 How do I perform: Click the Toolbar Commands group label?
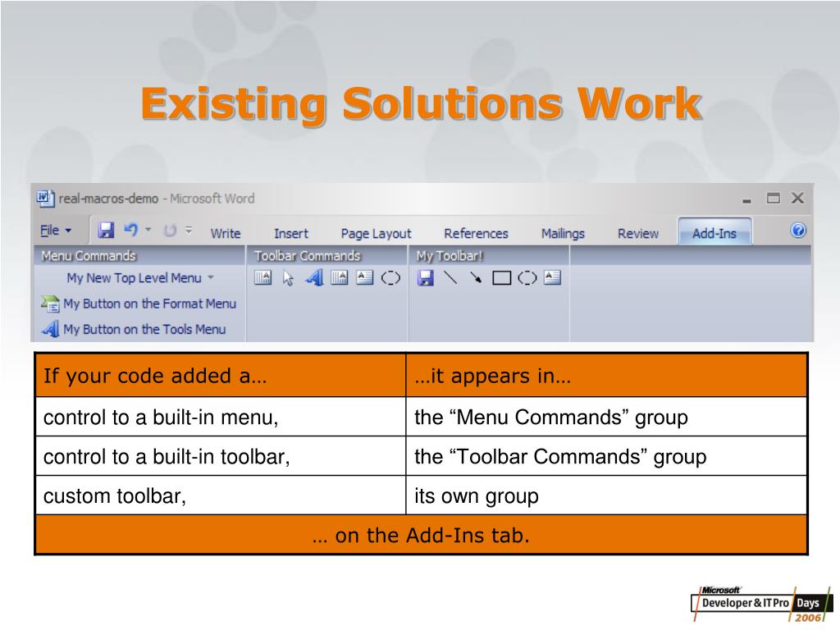point(308,256)
